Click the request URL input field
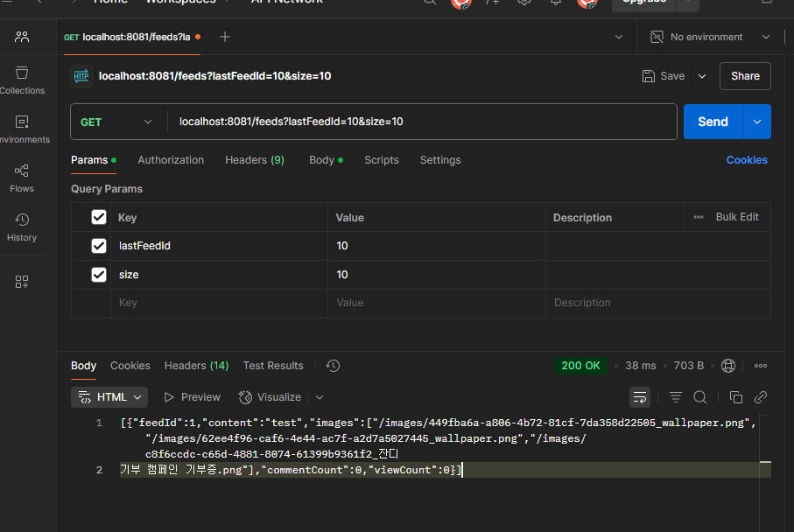This screenshot has height=532, width=794. pos(422,122)
